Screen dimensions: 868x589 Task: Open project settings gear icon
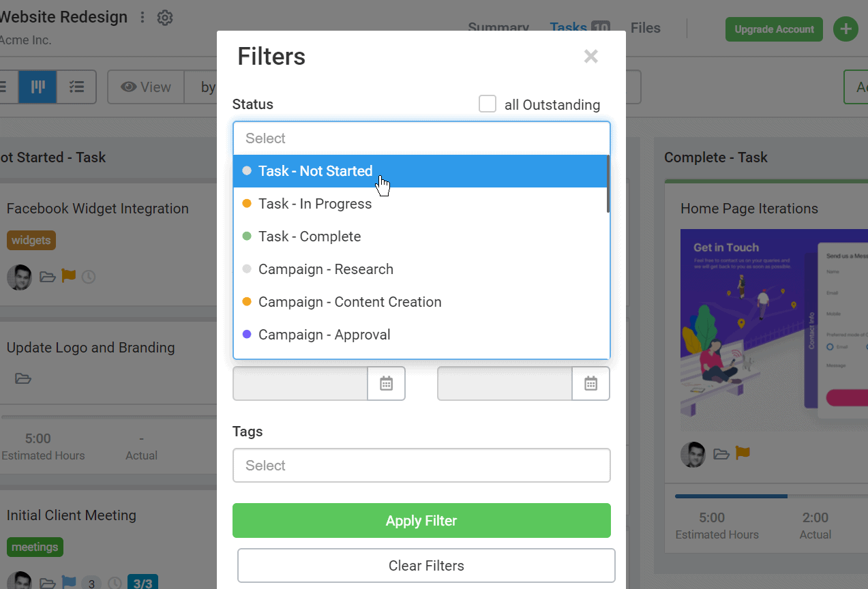(x=165, y=18)
